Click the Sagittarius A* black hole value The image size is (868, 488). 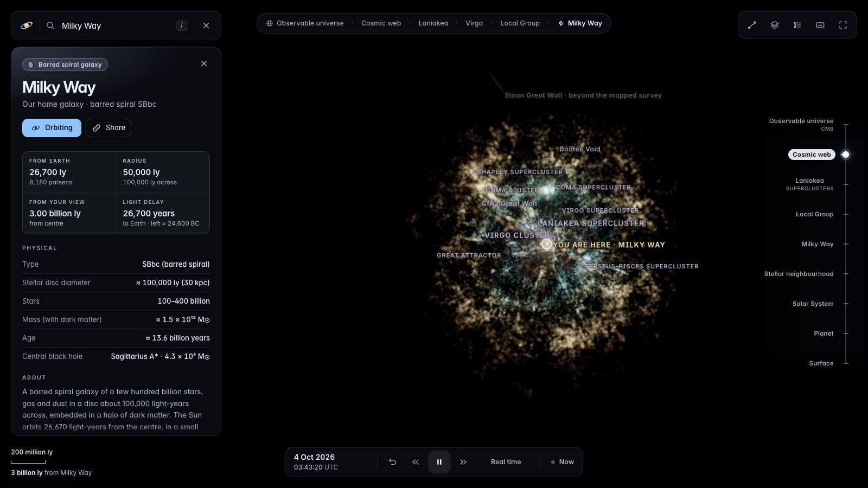(160, 356)
